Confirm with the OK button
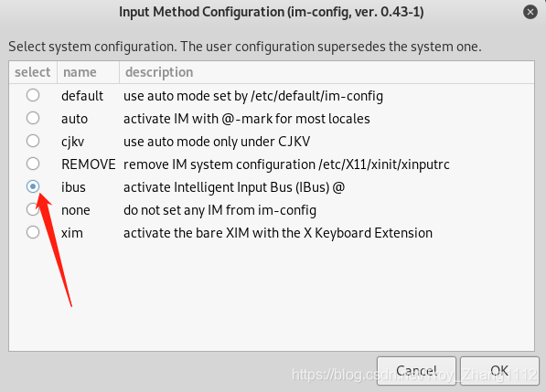The image size is (546, 392). [x=499, y=371]
